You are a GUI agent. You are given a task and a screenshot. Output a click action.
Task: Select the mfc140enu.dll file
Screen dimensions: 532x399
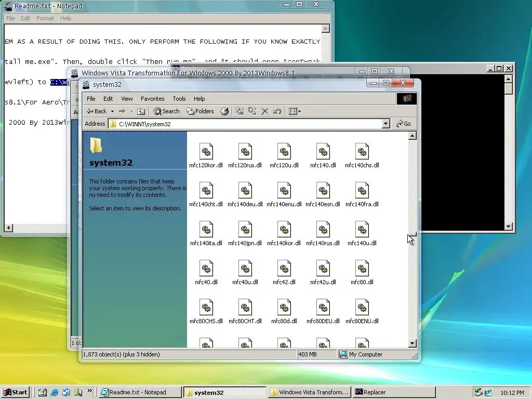[x=284, y=194]
